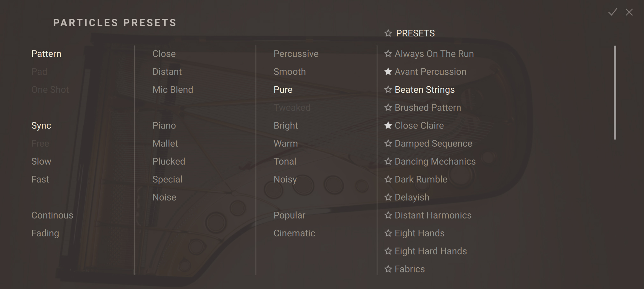The width and height of the screenshot is (644, 289).
Task: Disable the Sync filter tag
Action: tap(41, 126)
